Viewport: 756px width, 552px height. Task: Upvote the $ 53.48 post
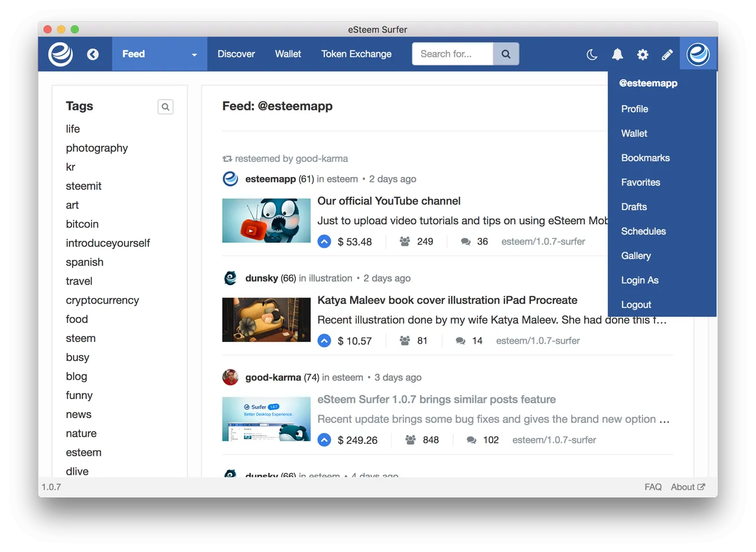[x=324, y=241]
